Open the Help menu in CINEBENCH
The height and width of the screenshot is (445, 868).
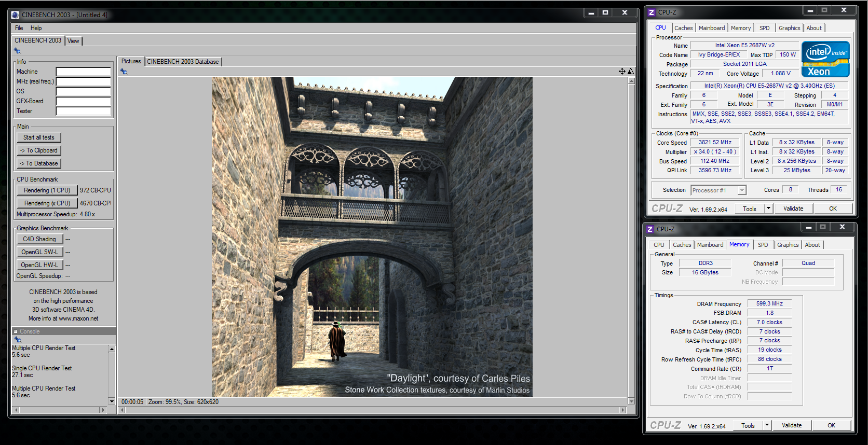36,28
